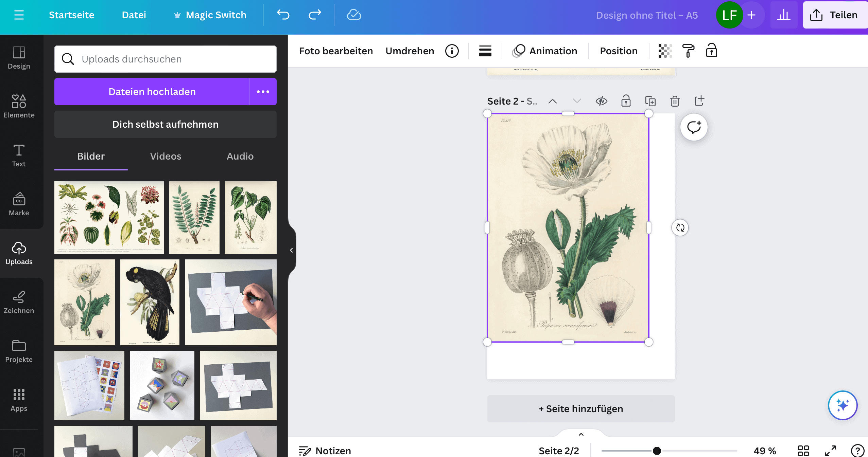Add new page icon above canvas
This screenshot has width=868, height=457.
click(x=699, y=101)
